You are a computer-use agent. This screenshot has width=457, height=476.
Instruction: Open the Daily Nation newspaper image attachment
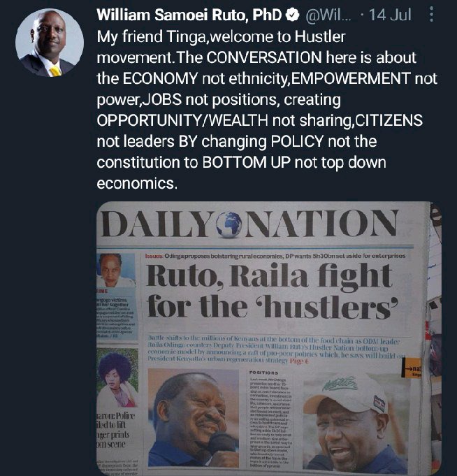pos(269,338)
